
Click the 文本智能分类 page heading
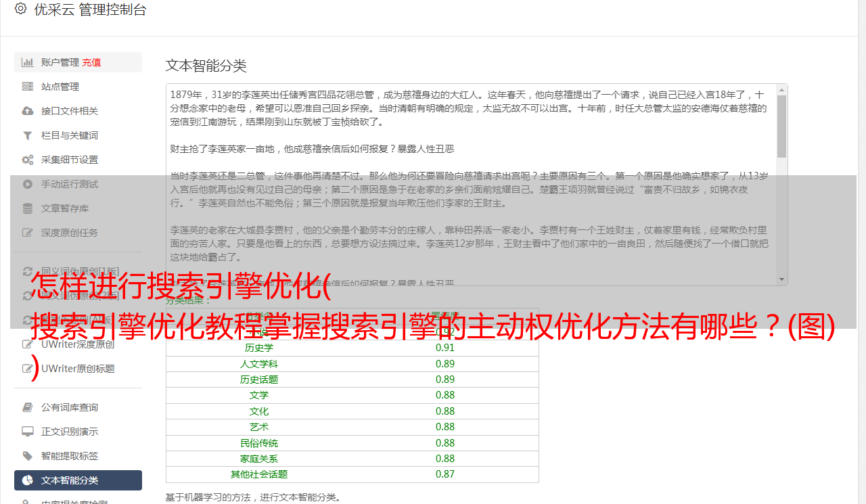[x=206, y=66]
